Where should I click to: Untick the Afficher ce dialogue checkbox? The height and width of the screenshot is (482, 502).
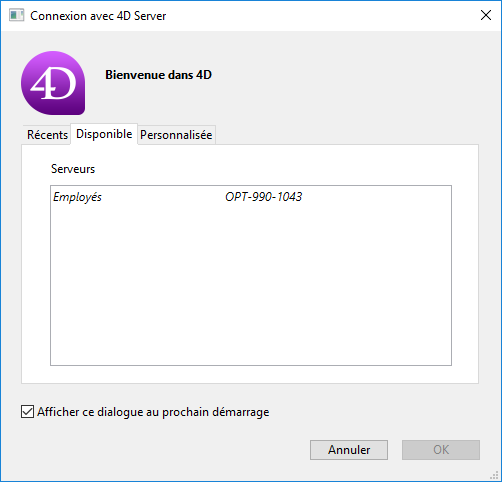(x=27, y=412)
